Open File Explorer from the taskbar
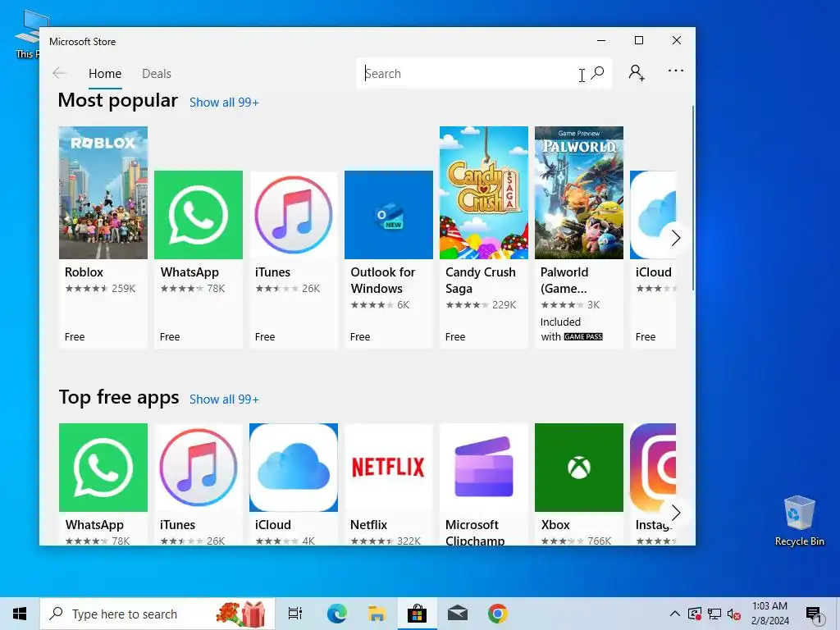Screen dimensions: 840x630 tap(377, 614)
